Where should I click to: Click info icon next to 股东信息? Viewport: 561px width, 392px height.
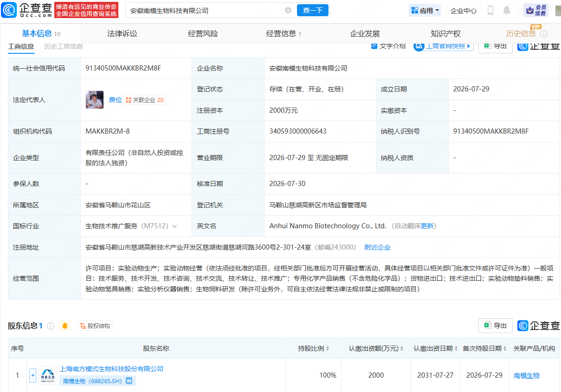click(x=51, y=326)
